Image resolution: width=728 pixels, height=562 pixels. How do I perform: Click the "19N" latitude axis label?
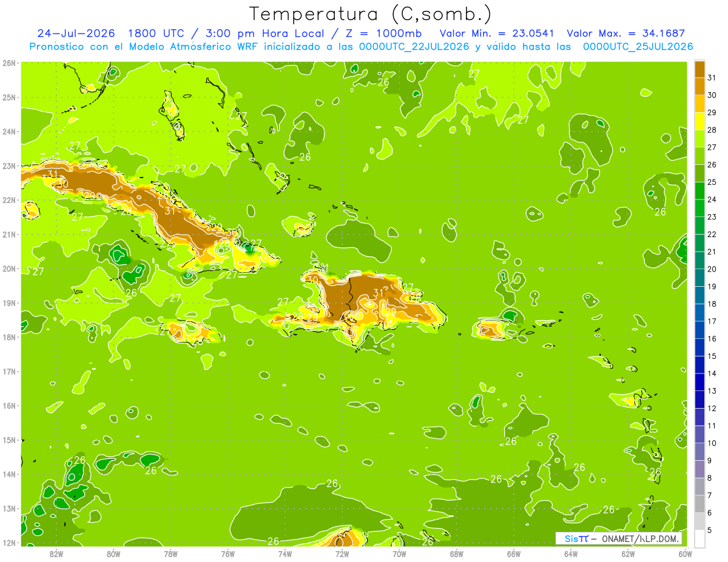[x=8, y=303]
